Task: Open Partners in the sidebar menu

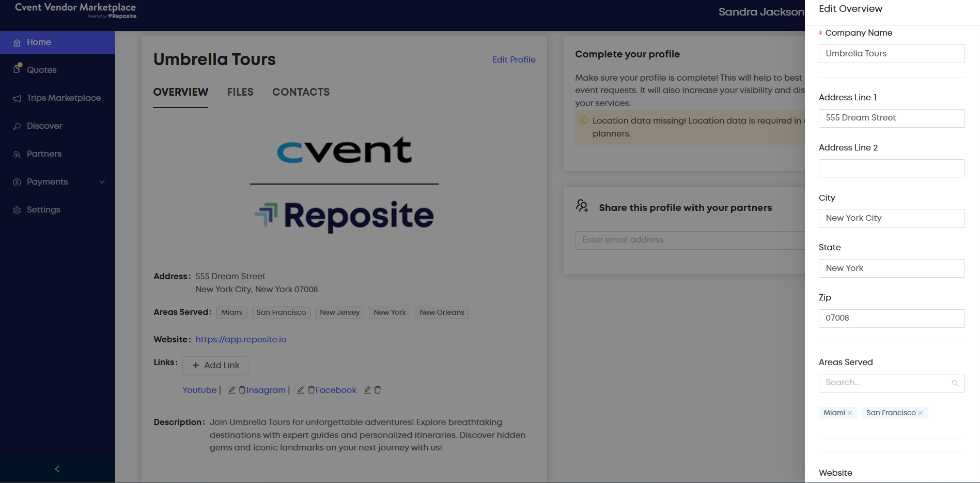Action: 57,154
